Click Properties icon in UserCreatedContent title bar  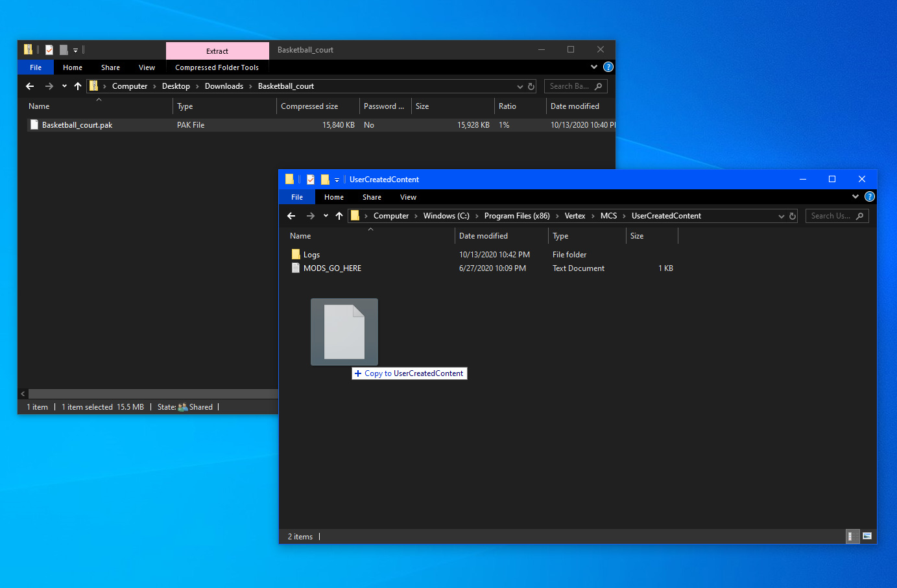pos(311,180)
